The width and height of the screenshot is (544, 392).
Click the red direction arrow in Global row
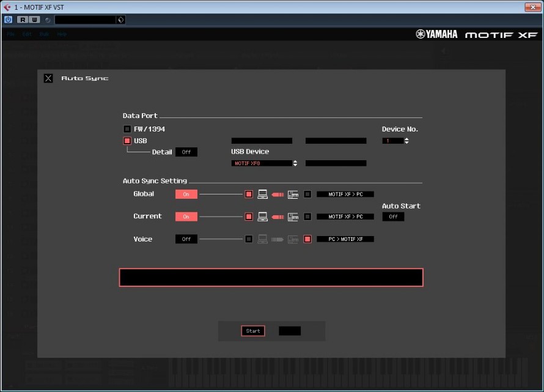[278, 194]
